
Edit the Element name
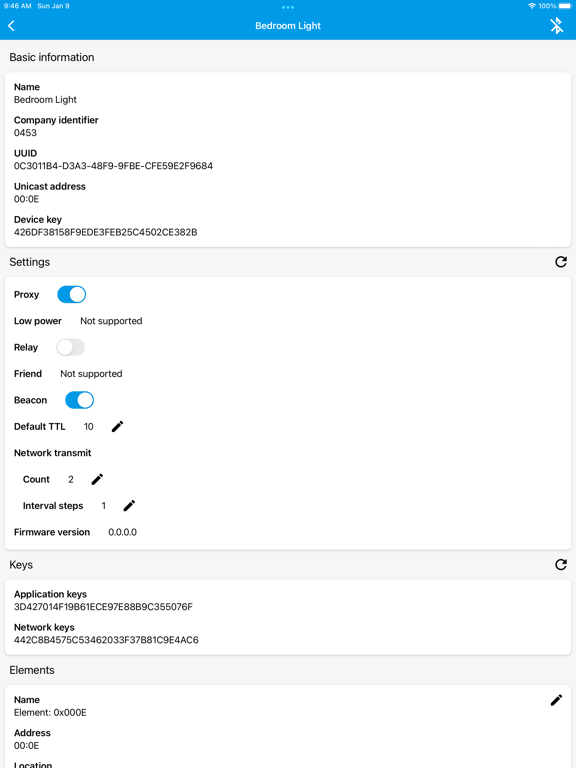tap(556, 700)
